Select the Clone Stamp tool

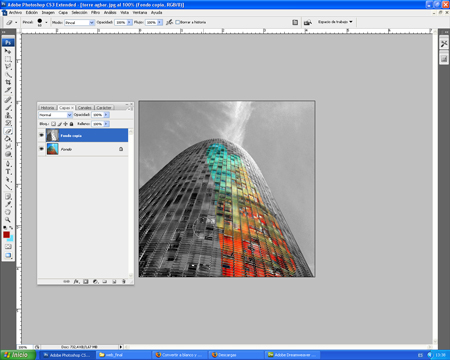(x=8, y=115)
